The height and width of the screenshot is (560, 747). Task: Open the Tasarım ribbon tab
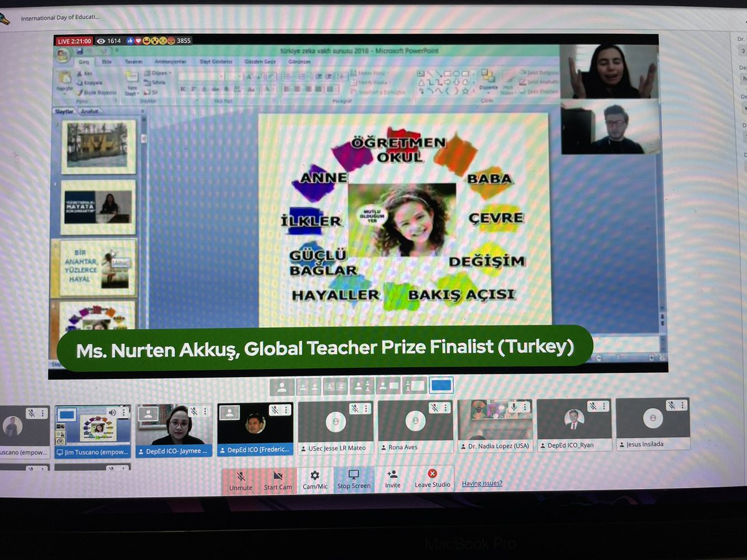(x=134, y=62)
